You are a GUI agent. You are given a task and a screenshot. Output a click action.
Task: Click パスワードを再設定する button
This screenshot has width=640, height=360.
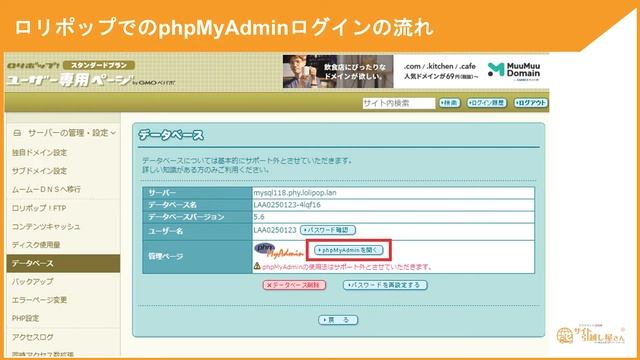point(385,285)
